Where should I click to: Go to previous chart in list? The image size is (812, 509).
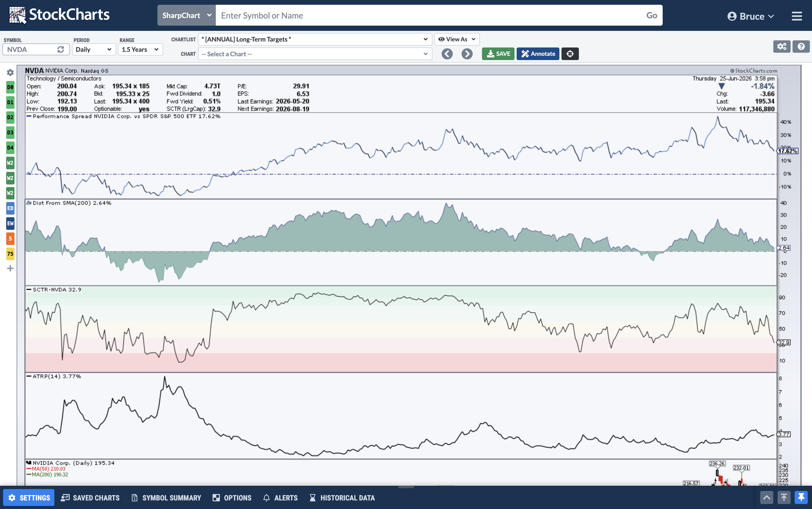(447, 54)
